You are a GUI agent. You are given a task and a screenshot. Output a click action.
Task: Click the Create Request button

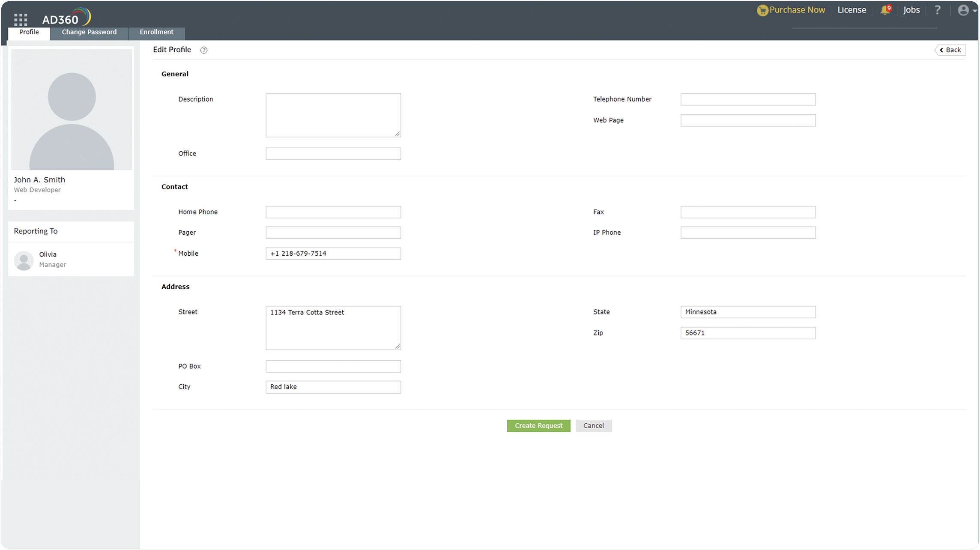[538, 425]
